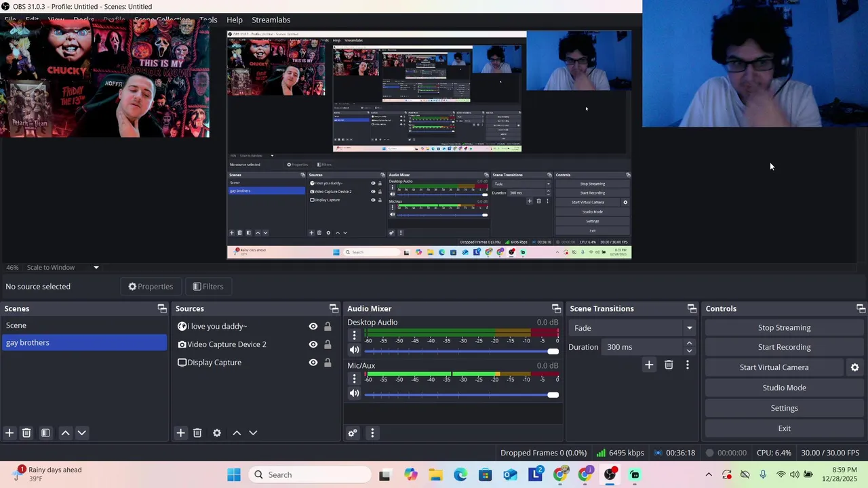The height and width of the screenshot is (488, 868).
Task: Pop out the Scene Transitions dock
Action: coord(692,308)
